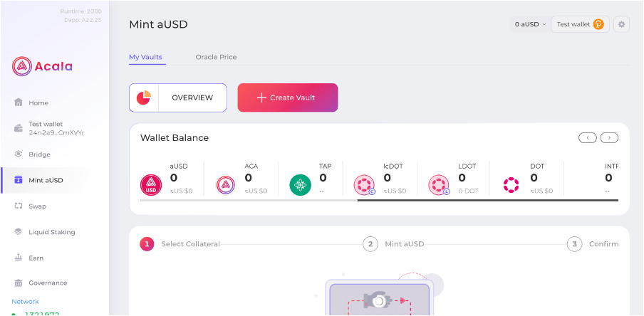The width and height of the screenshot is (644, 316).
Task: Click the Earn chart icon
Action: click(x=18, y=258)
